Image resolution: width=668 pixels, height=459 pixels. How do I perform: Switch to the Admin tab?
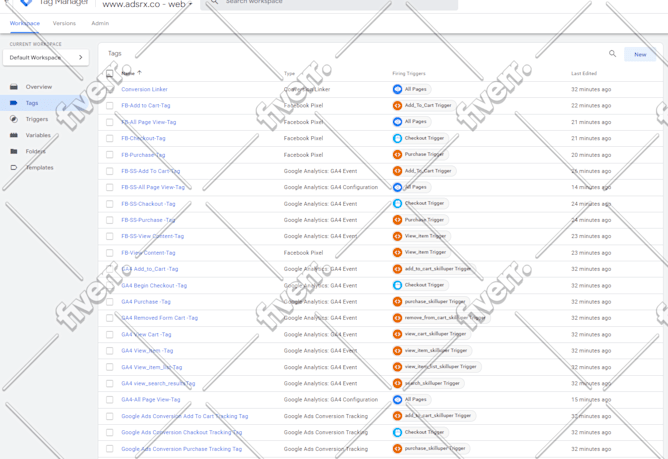click(x=100, y=23)
